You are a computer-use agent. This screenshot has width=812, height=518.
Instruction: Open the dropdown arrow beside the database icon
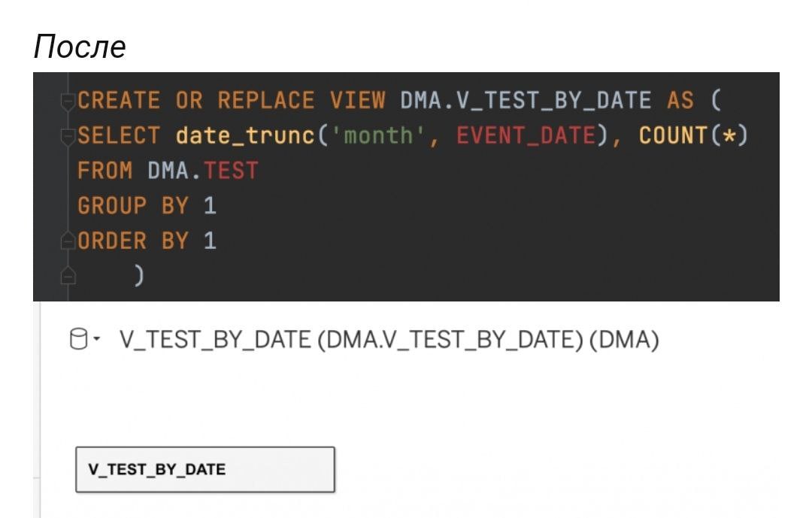[97, 339]
